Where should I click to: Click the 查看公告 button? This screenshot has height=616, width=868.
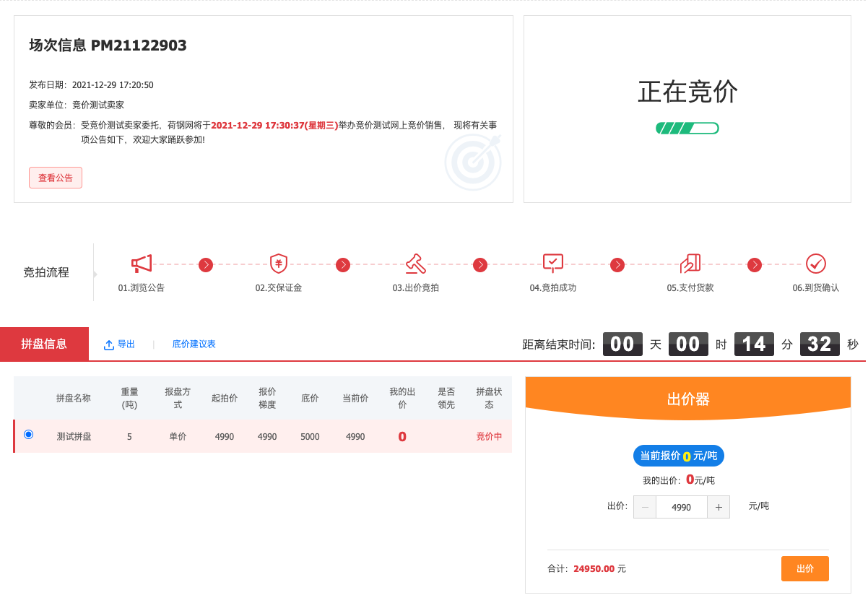click(x=56, y=178)
